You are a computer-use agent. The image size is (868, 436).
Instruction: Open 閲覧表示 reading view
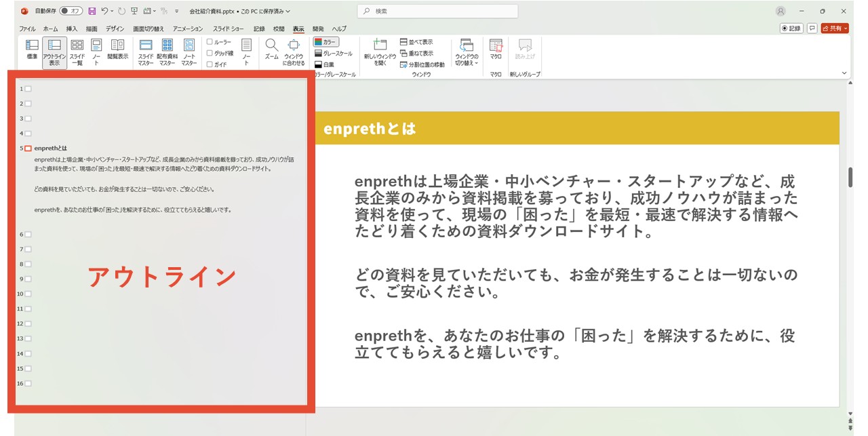pyautogui.click(x=117, y=49)
